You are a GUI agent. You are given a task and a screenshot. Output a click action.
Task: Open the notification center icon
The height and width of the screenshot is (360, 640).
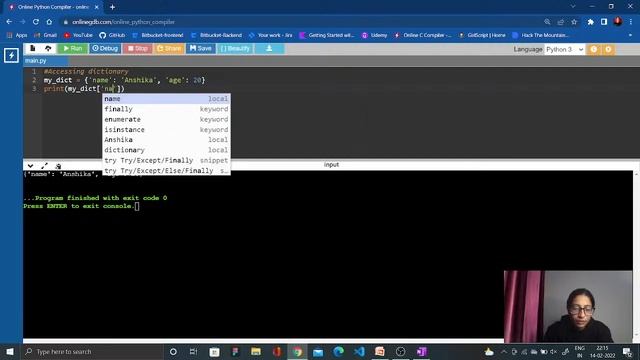[x=628, y=351]
